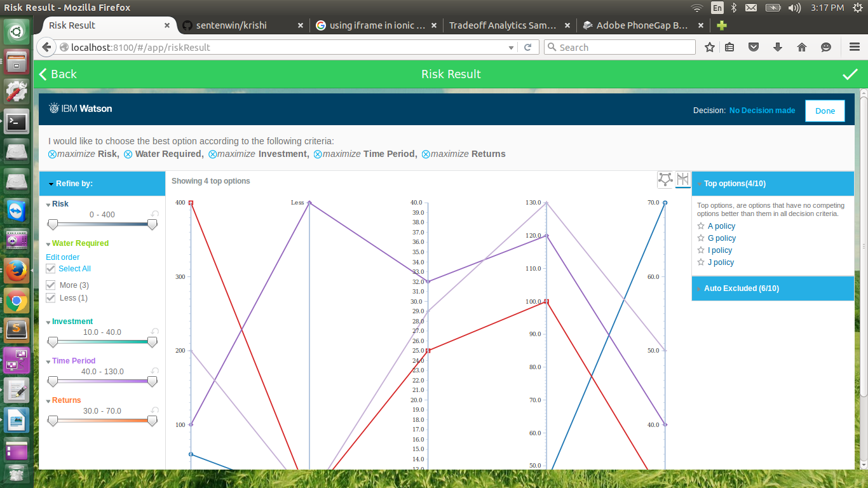Open the URL bar history dropdown
Screen dimensions: 868x488
pos(512,48)
